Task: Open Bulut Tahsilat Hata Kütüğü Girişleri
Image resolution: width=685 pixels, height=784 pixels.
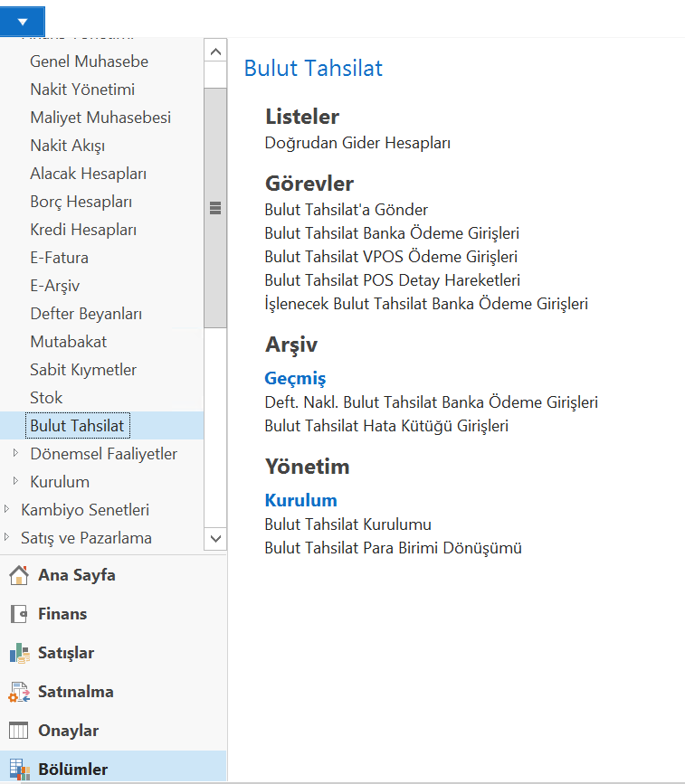Action: 386,426
